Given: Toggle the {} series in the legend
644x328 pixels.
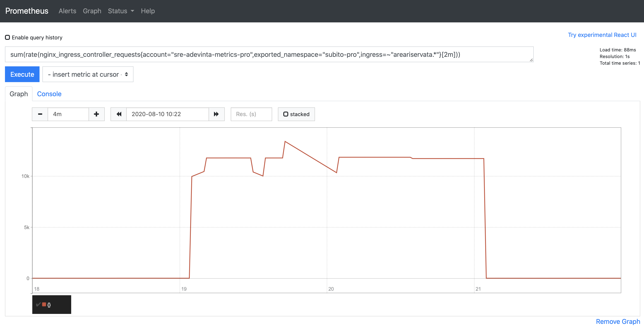Looking at the screenshot, I should click(49, 305).
